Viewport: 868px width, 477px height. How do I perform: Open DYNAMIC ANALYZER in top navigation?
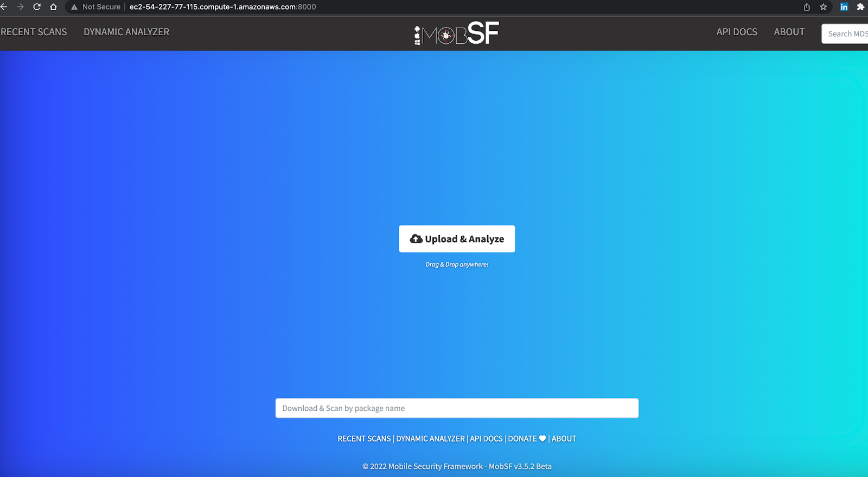tap(126, 32)
